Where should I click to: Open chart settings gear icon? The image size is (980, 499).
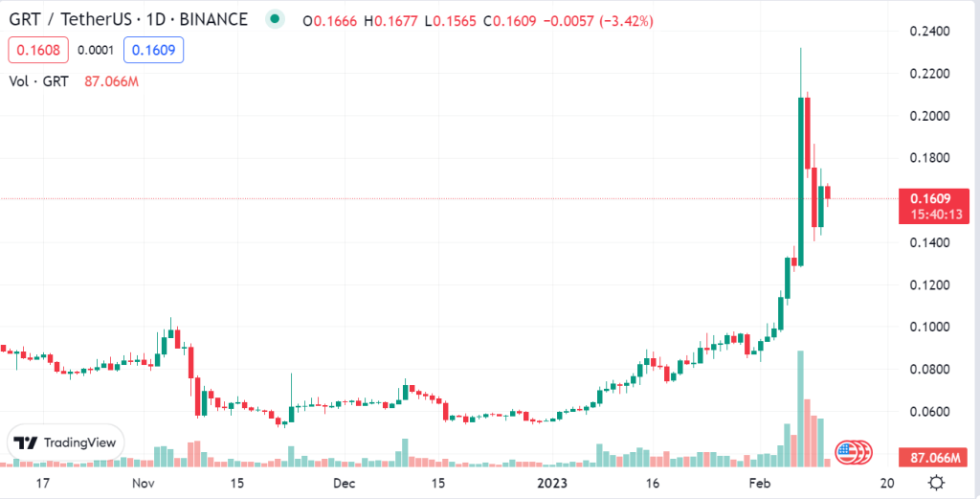pos(939,482)
